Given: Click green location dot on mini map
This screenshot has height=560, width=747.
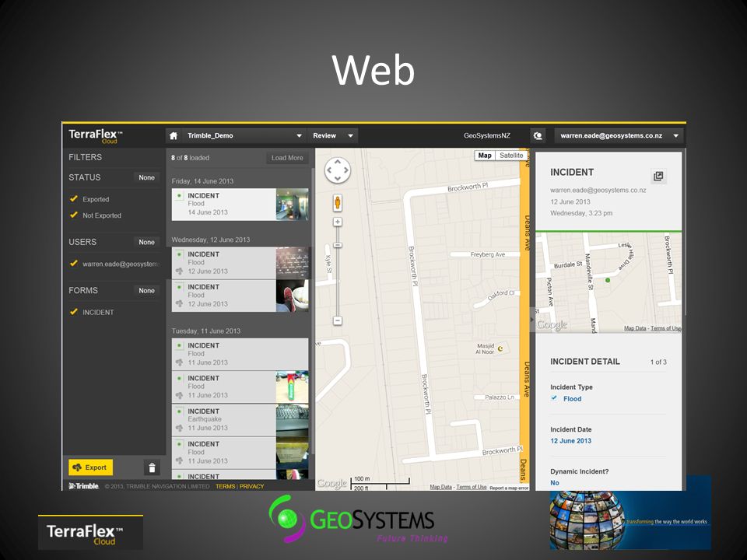Looking at the screenshot, I should pyautogui.click(x=608, y=281).
